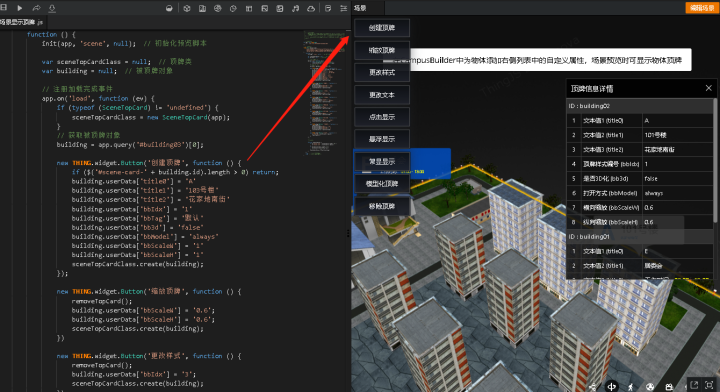Select the 场景显示顶牌.js file tab

point(22,22)
